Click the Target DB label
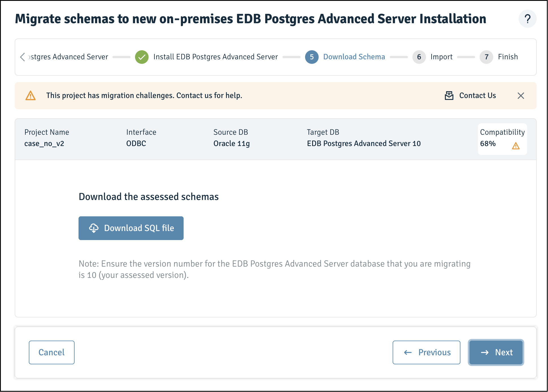Image resolution: width=548 pixels, height=392 pixels. click(323, 132)
